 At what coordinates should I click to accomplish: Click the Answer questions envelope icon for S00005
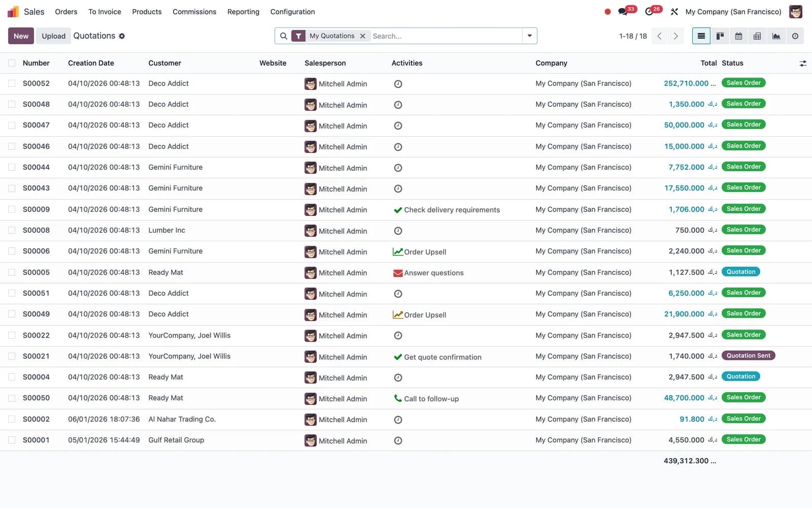398,273
